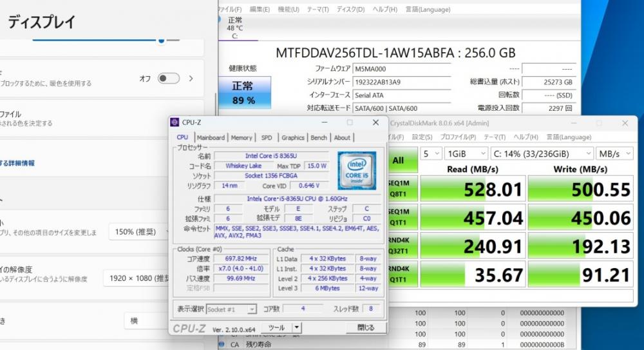Viewport: 644px width, 350px height.
Task: Open the 150% (推奨) scale dropdown
Action: click(x=140, y=232)
